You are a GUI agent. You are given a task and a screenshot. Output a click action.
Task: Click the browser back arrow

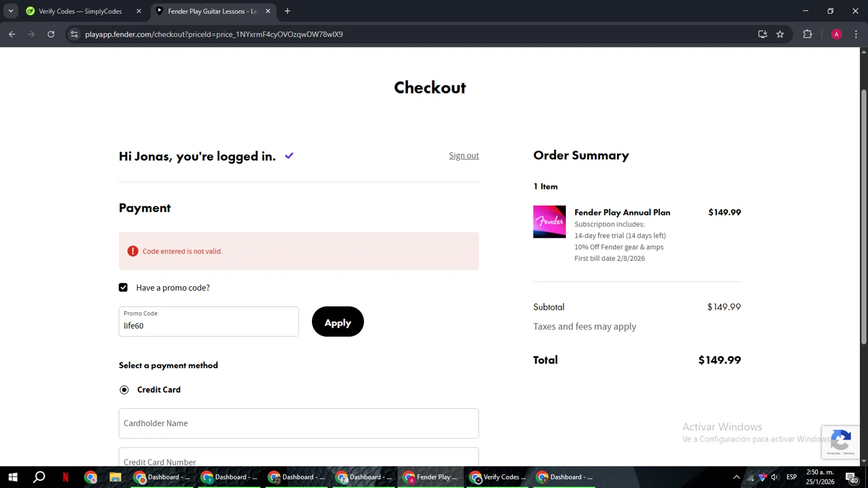(x=12, y=34)
